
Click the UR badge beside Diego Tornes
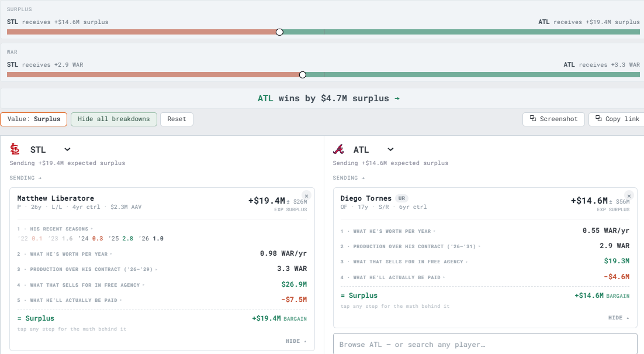tap(401, 198)
